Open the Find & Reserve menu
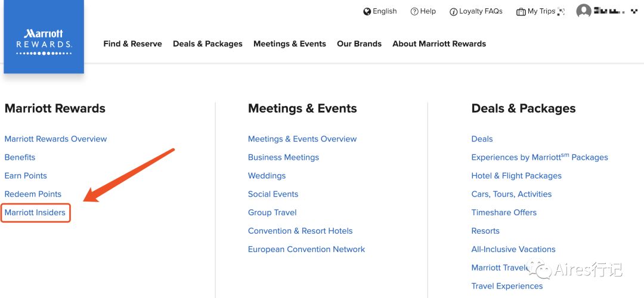 pyautogui.click(x=132, y=44)
